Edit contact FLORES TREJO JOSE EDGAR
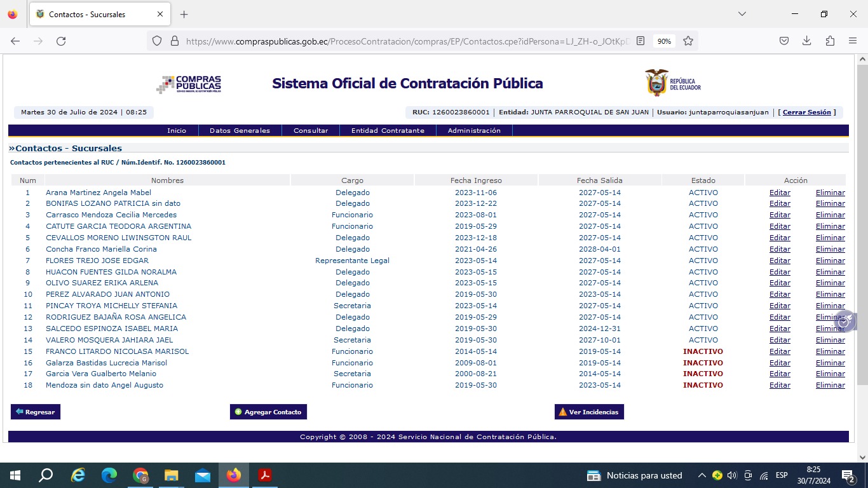868x488 pixels. pos(780,261)
